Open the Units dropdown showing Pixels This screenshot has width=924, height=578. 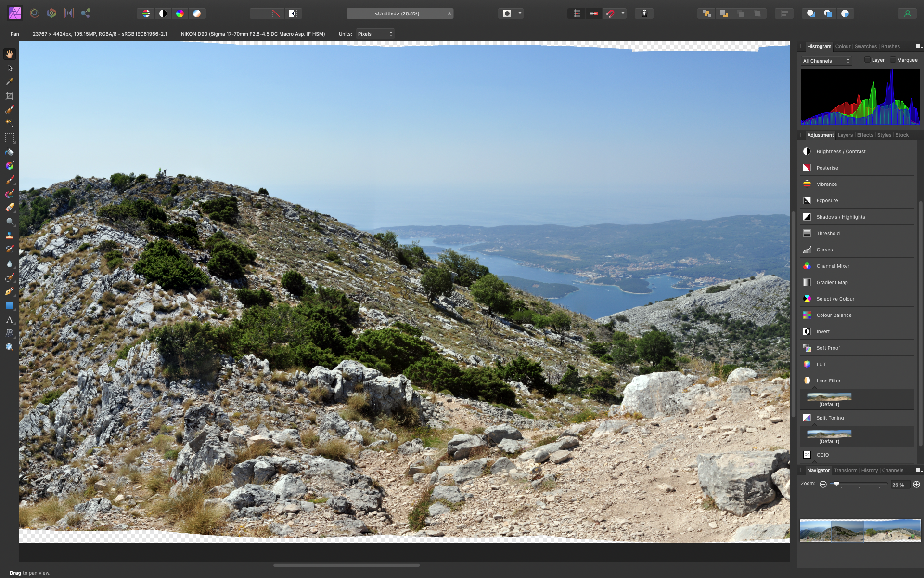375,34
